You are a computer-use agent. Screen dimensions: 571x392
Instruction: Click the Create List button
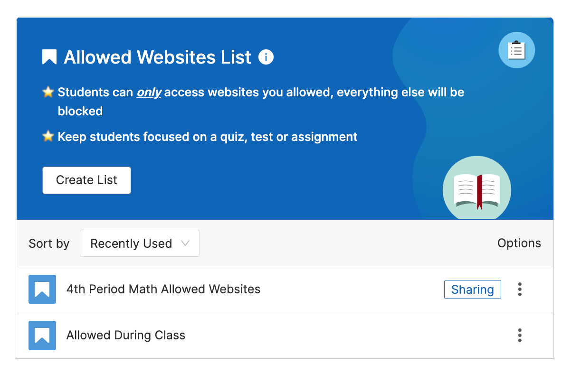coord(86,180)
